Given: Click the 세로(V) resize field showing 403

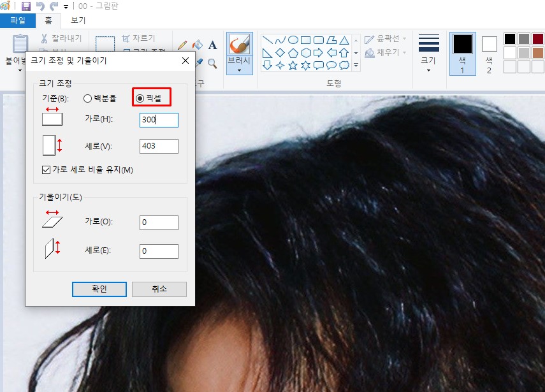Looking at the screenshot, I should pyautogui.click(x=159, y=147).
